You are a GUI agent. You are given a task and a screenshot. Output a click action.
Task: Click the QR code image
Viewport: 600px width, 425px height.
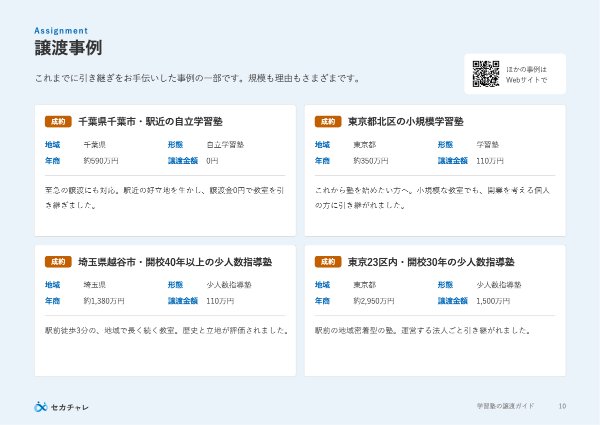[486, 74]
